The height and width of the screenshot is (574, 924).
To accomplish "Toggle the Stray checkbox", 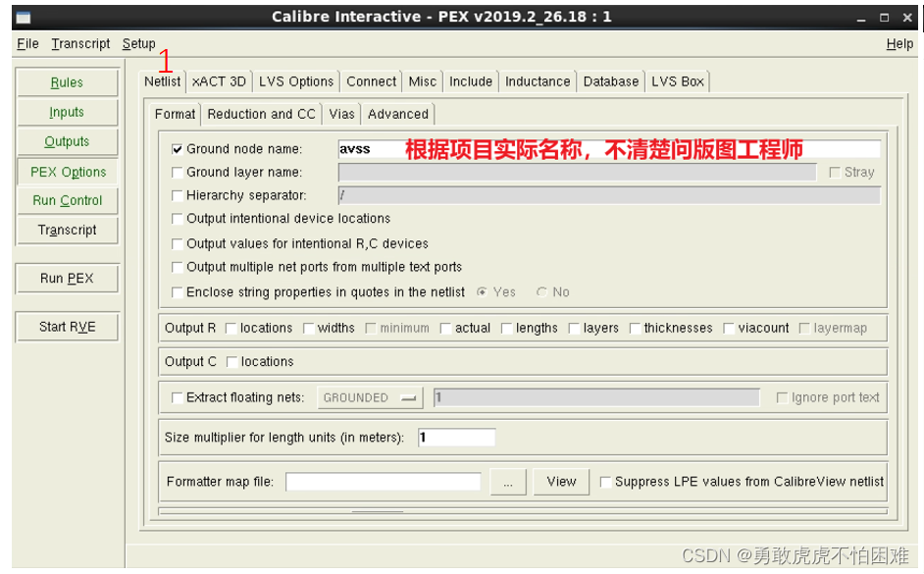I will 835,172.
